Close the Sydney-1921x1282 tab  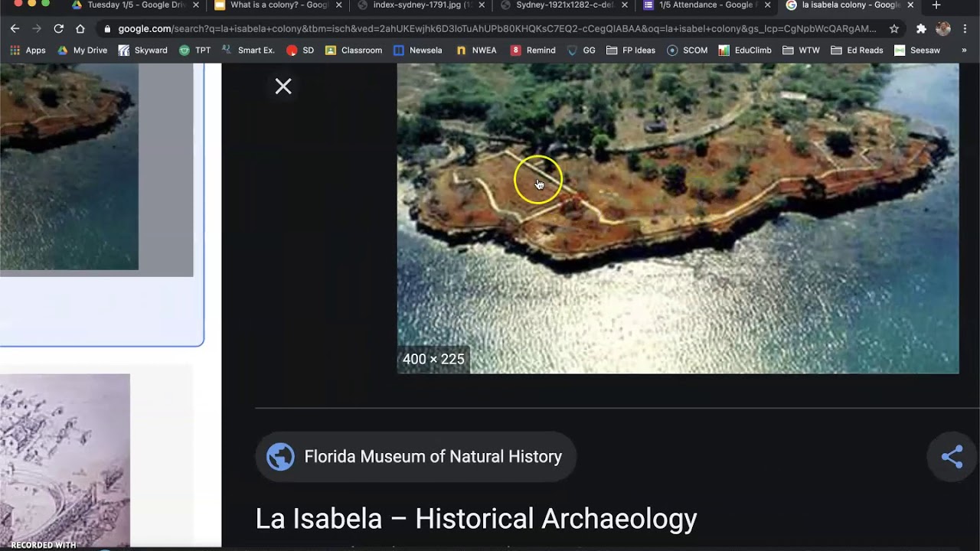(624, 5)
